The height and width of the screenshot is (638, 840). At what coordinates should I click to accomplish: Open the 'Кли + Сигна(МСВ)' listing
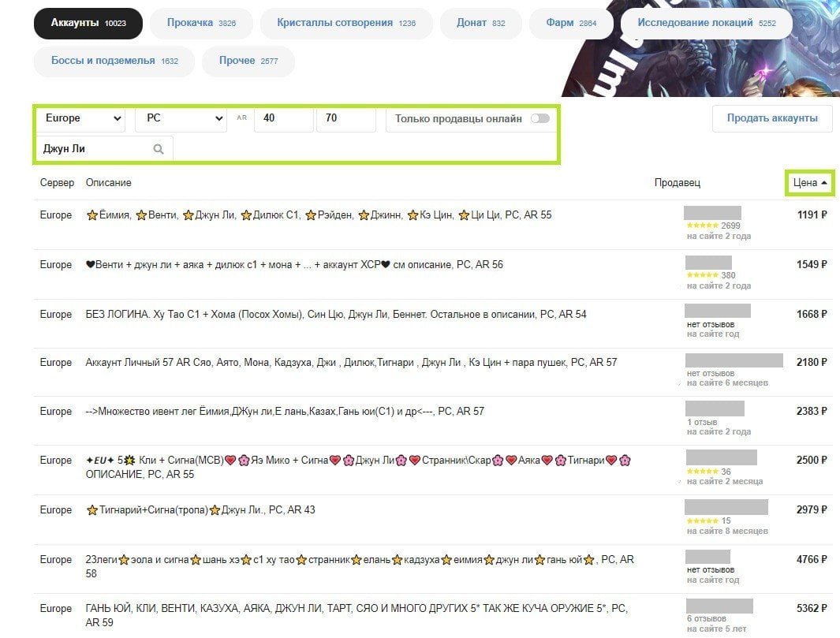(433, 470)
